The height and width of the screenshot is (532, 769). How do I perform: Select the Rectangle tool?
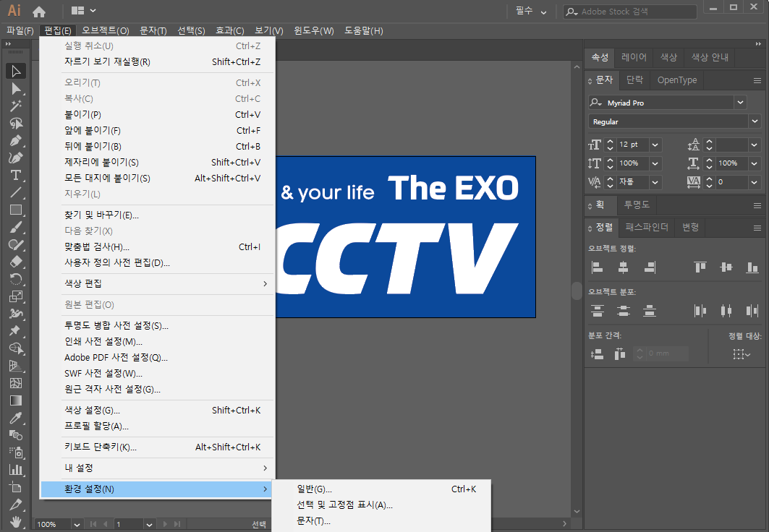[x=16, y=210]
